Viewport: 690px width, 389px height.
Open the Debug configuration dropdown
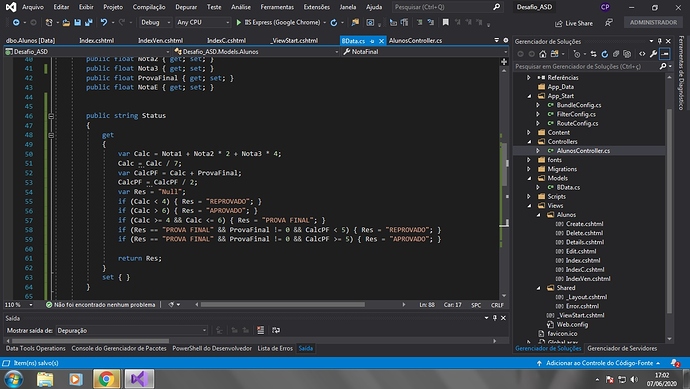pyautogui.click(x=155, y=22)
